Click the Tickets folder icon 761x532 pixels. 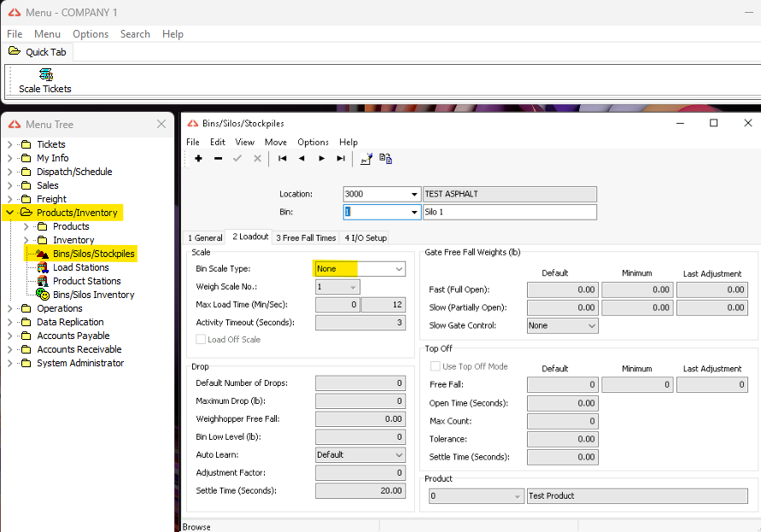(26, 144)
